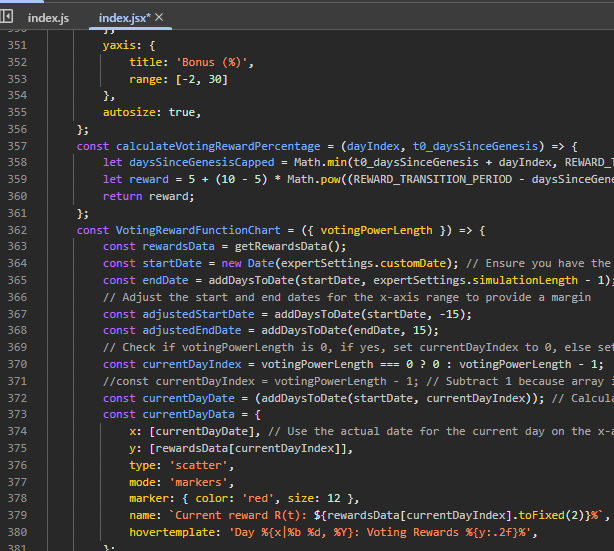
Task: Click the 'markers' mode string
Action: pyautogui.click(x=203, y=482)
